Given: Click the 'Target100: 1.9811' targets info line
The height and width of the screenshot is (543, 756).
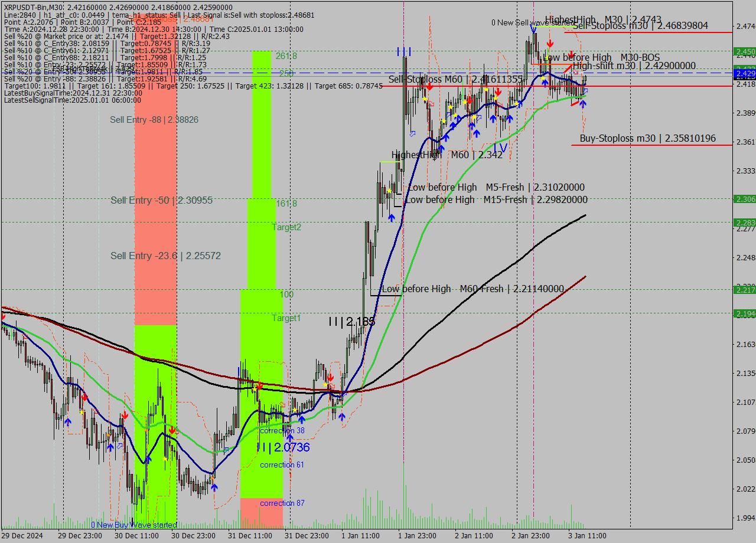Looking at the screenshot, I should coord(193,86).
